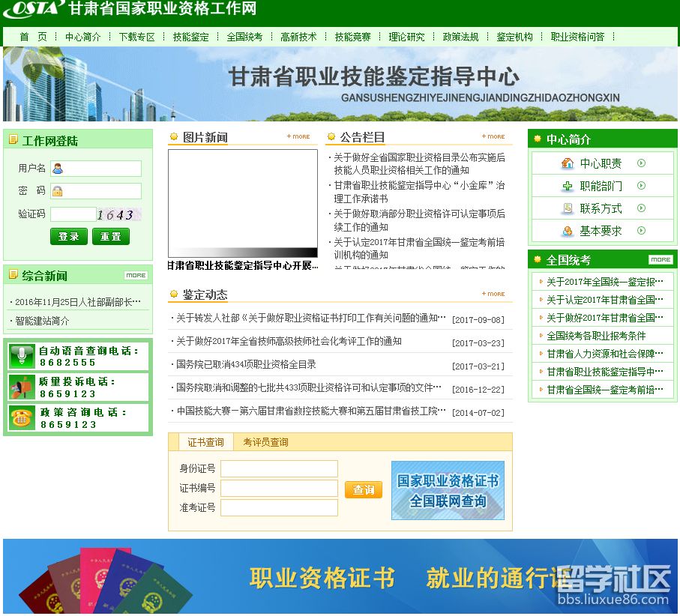Focus the 密码 input field
Viewport: 680px width, 616px height.
(x=96, y=191)
